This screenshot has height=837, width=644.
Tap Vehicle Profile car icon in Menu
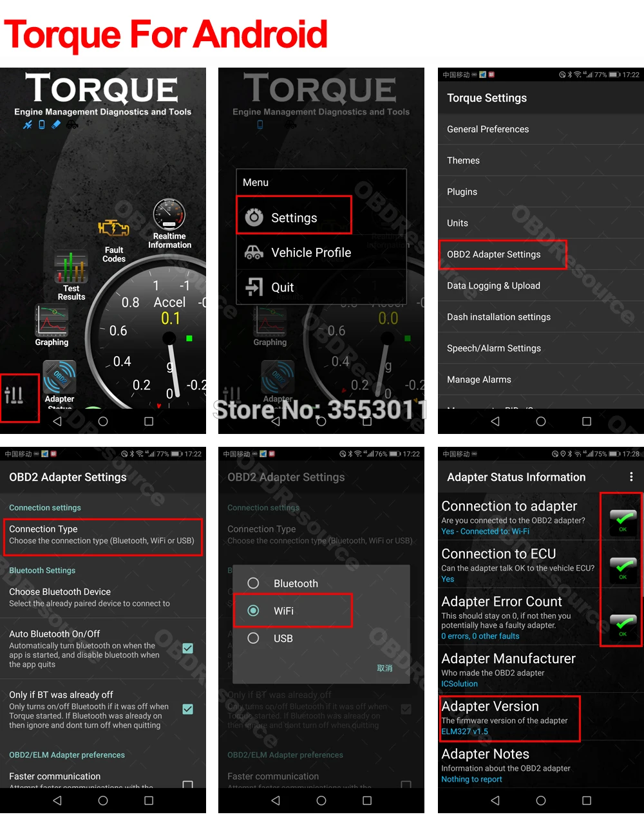(254, 252)
